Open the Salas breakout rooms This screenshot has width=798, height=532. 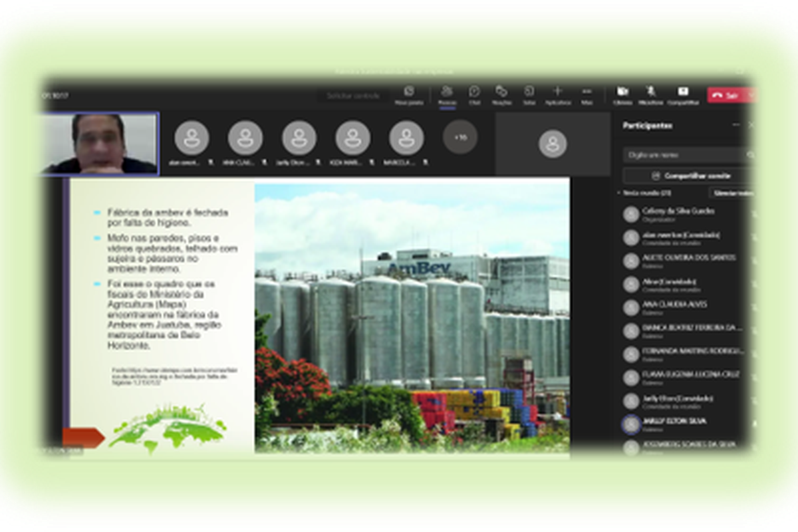[529, 95]
